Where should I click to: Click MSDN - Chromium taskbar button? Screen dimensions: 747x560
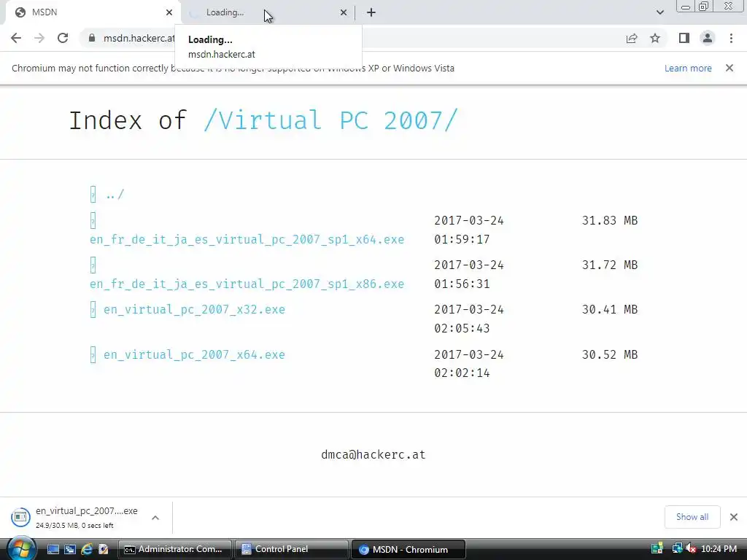409,550
